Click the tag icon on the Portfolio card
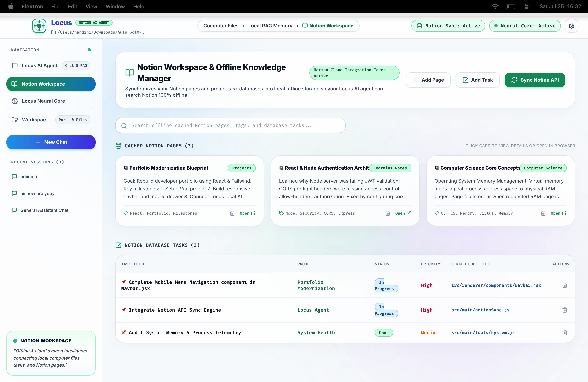Image resolution: width=588 pixels, height=382 pixels. tap(126, 213)
